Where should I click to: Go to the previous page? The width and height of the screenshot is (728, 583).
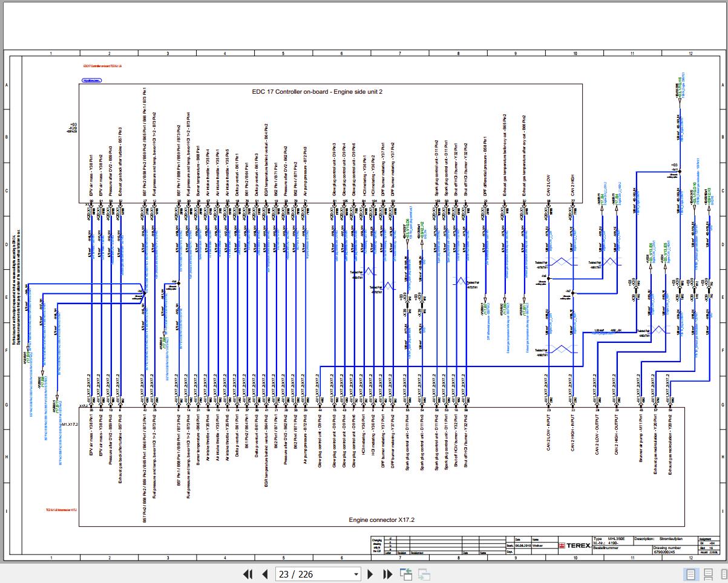coord(264,575)
